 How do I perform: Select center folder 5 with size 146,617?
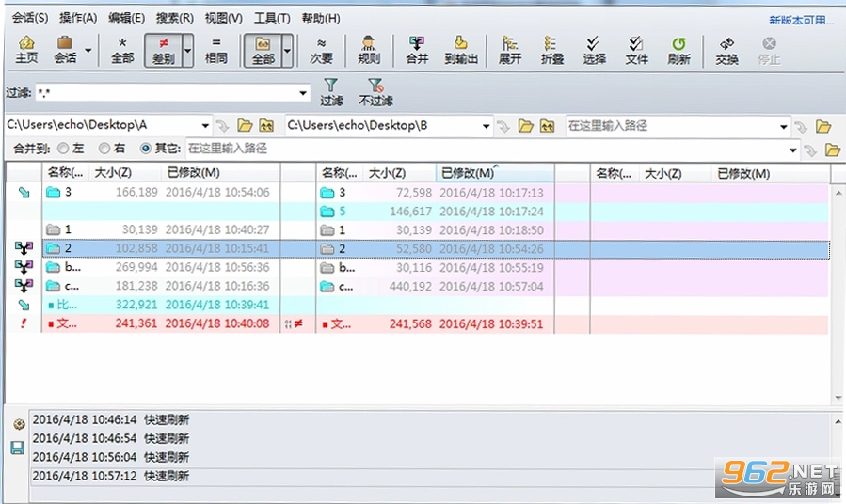(x=435, y=212)
